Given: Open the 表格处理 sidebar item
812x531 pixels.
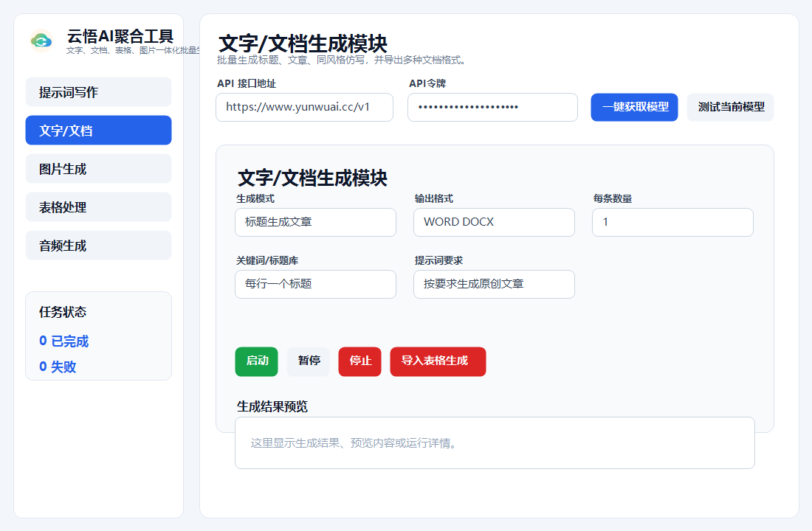Looking at the screenshot, I should tap(98, 207).
